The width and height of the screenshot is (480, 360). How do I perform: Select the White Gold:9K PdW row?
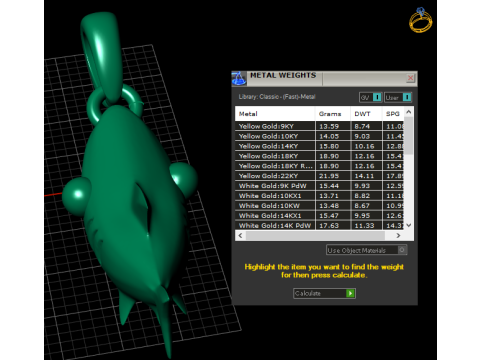click(319, 186)
